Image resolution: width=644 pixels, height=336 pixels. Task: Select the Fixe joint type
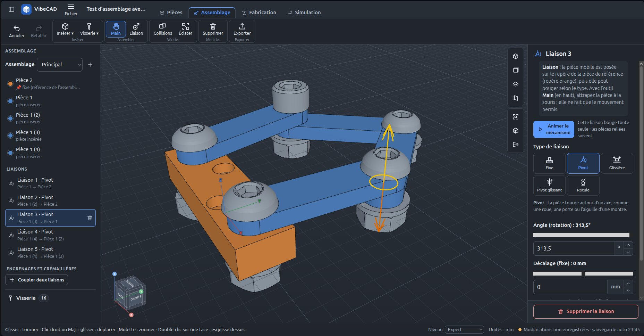549,163
